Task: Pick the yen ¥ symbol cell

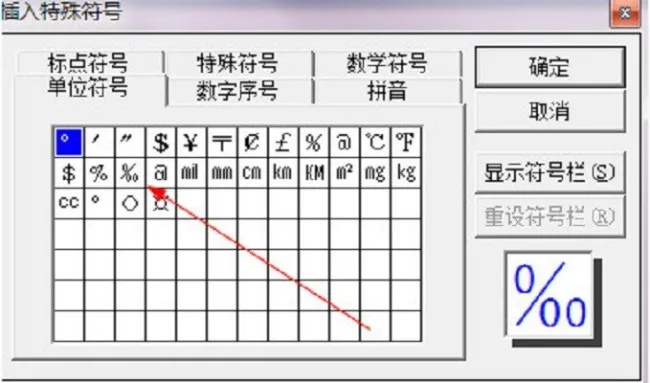Action: tap(192, 142)
